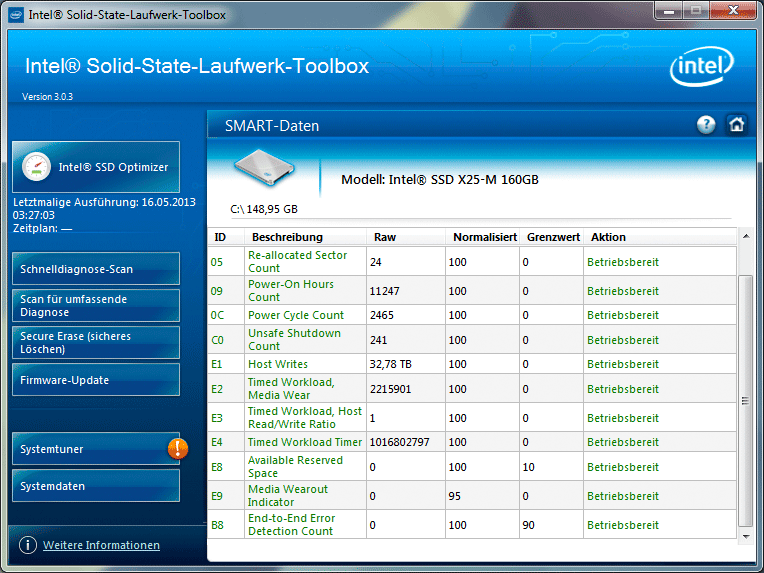
Task: Select Timed Workload, Host Read/Write Ratio
Action: (x=305, y=418)
